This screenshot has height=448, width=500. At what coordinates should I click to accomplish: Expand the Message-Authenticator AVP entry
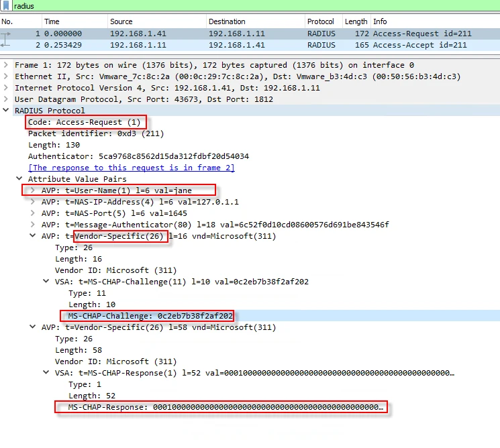pos(33,225)
